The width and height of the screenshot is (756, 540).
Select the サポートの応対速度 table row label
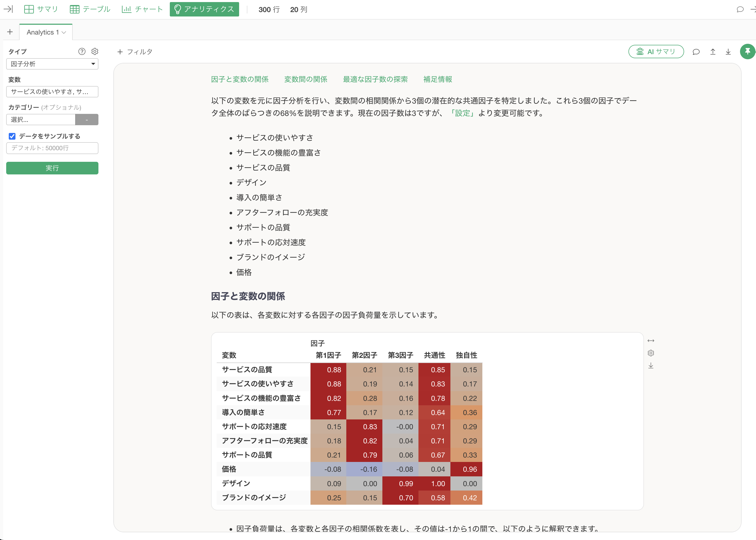click(254, 427)
